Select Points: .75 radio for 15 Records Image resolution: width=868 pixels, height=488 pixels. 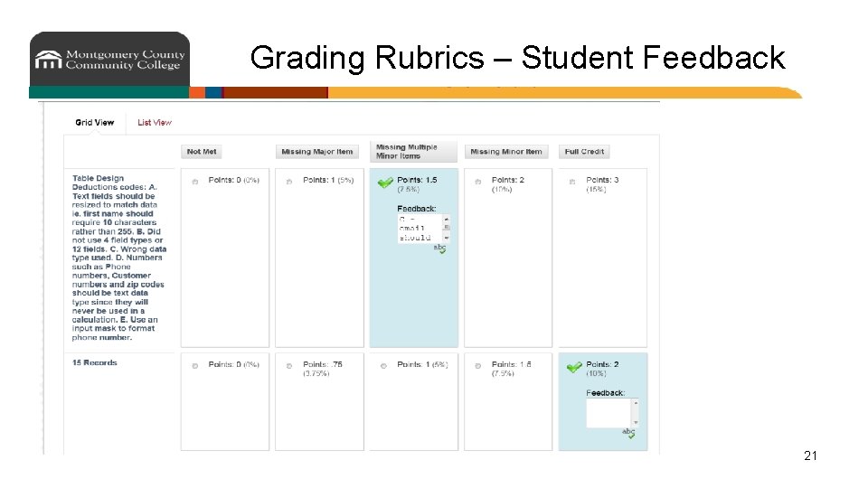289,366
